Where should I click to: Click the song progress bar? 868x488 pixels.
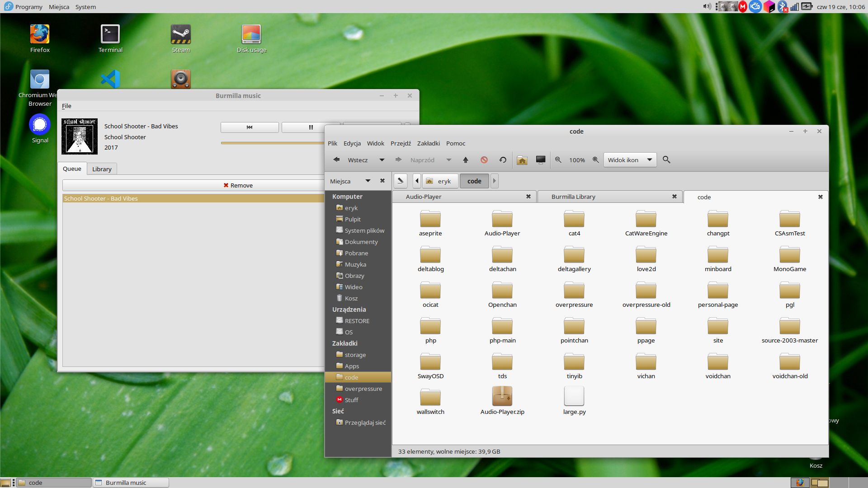click(x=273, y=143)
